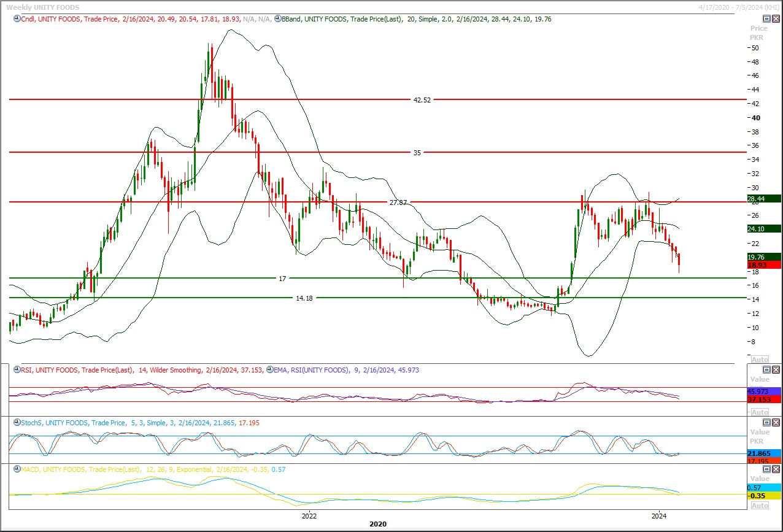
Task: Click the Weekly UNITY FOODS chart title
Action: pos(42,7)
